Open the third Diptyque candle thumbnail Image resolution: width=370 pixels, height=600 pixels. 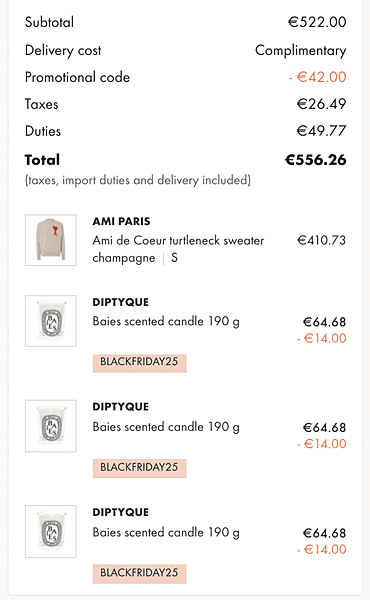(x=51, y=532)
